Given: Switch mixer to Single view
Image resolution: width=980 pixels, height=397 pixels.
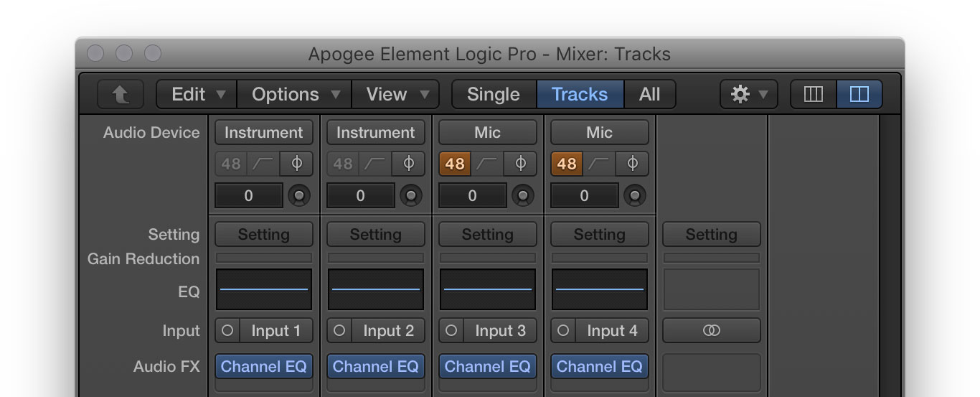Looking at the screenshot, I should pos(494,94).
